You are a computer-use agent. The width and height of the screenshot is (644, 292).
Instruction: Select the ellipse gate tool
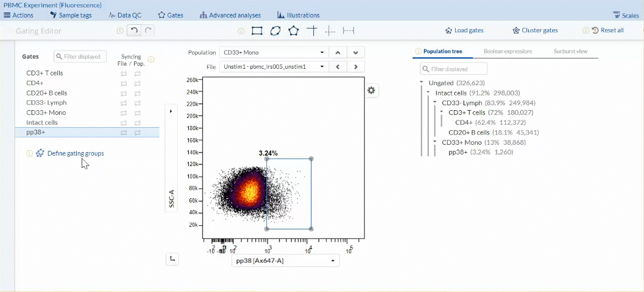[275, 30]
